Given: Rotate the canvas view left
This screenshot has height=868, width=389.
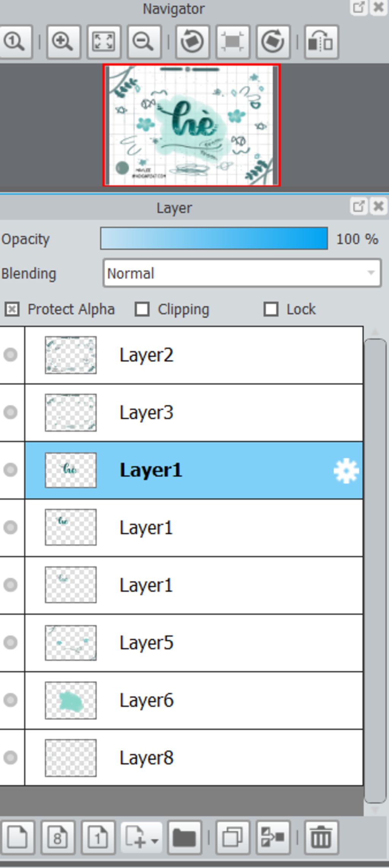Looking at the screenshot, I should click(193, 42).
